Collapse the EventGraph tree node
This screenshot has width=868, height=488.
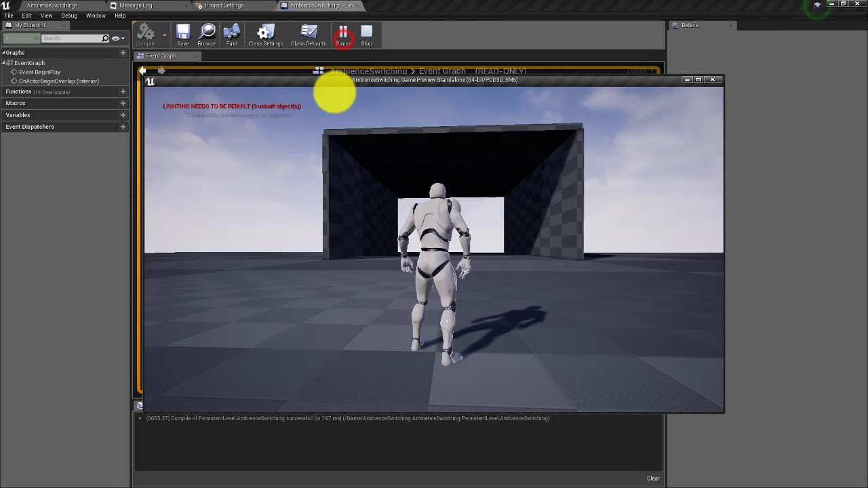(5, 63)
